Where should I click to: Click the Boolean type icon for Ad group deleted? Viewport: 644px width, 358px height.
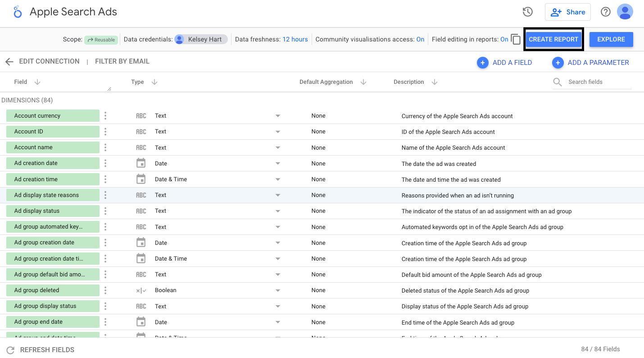point(141,290)
